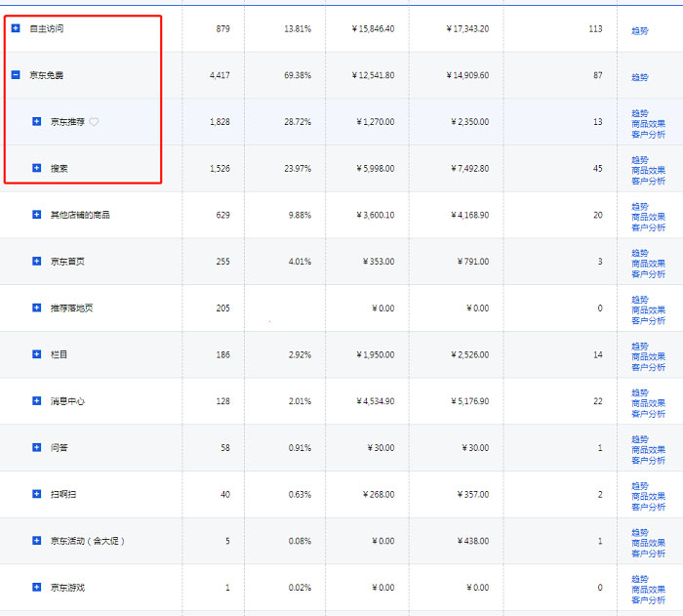The image size is (683, 616).
Task: Collapse the 京东免费 group
Action: tap(16, 75)
